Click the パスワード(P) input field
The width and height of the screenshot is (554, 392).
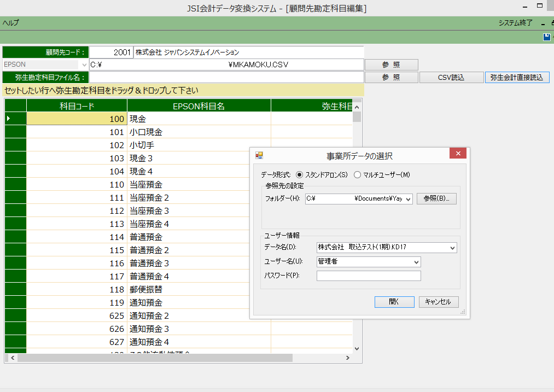369,276
